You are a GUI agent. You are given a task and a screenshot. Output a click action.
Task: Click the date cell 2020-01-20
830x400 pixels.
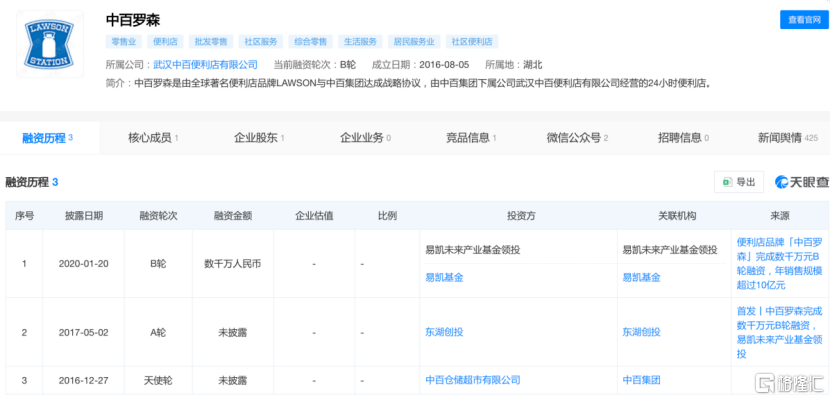click(x=84, y=263)
